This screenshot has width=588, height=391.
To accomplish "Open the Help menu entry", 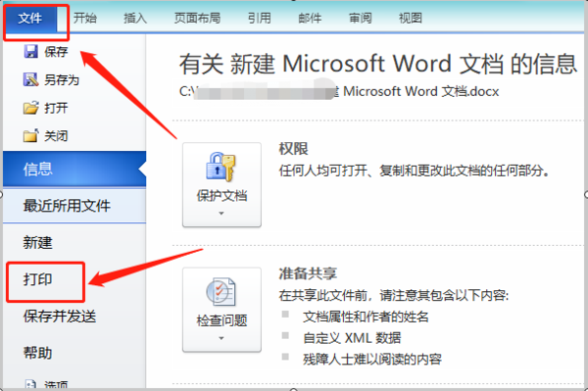I will pos(37,353).
